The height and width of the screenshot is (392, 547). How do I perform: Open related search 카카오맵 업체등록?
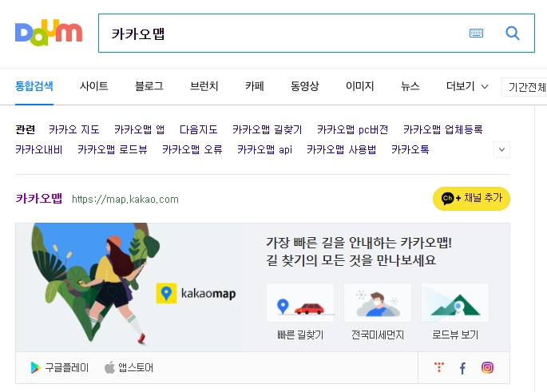[442, 130]
